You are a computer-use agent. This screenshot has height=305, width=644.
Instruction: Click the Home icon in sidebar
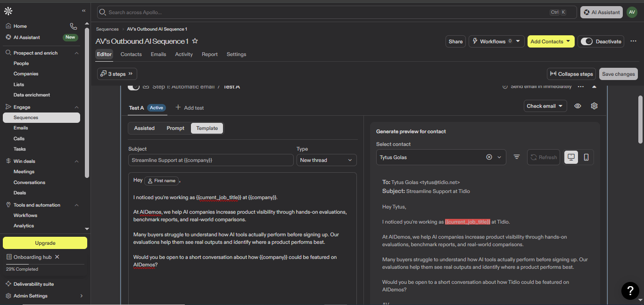pos(8,26)
